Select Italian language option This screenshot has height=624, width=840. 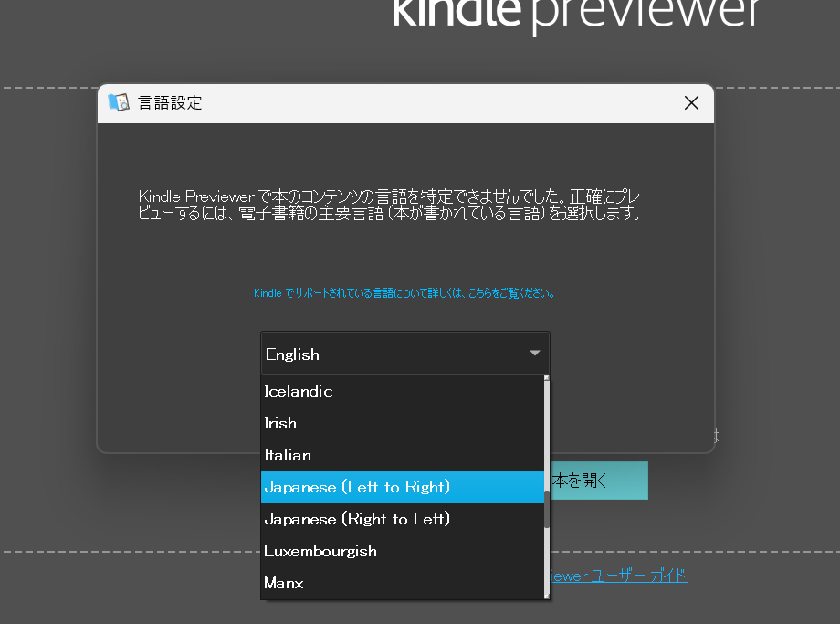pyautogui.click(x=403, y=456)
